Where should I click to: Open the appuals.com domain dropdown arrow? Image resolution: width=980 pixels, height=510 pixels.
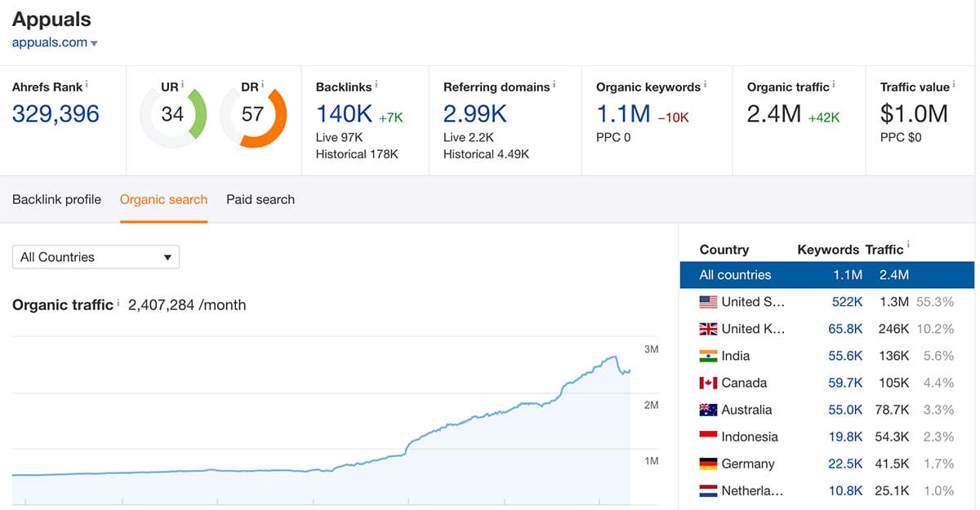coord(94,44)
